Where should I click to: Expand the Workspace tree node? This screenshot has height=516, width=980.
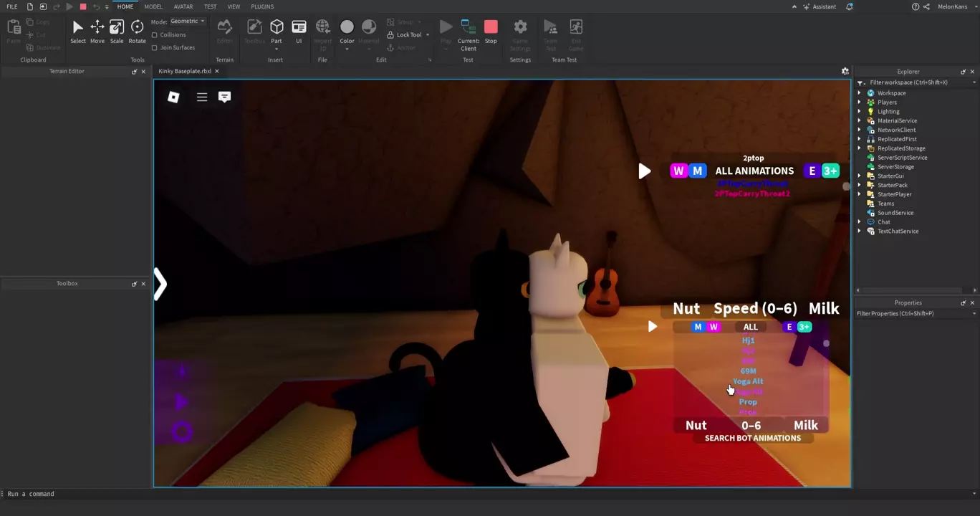click(860, 93)
